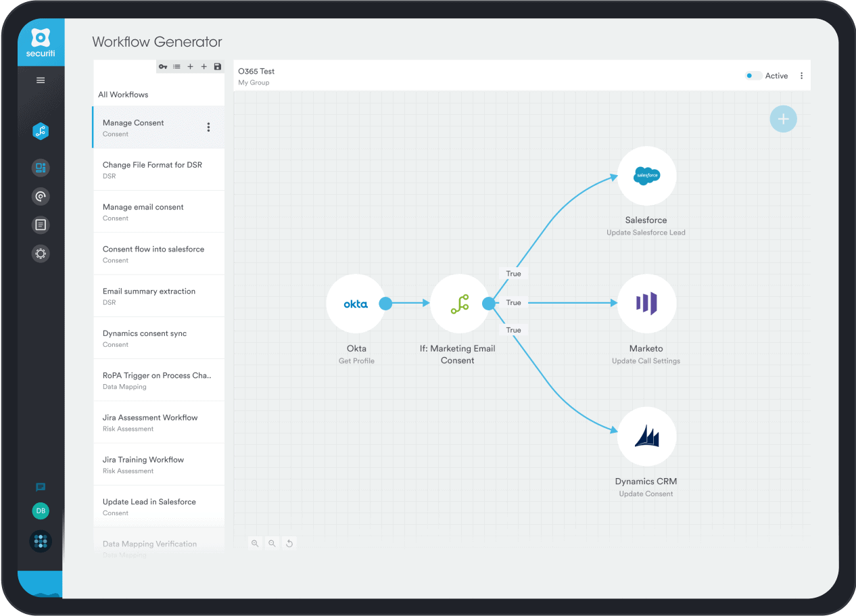Open the dashboard icon in sidebar
856x616 pixels.
pyautogui.click(x=41, y=168)
